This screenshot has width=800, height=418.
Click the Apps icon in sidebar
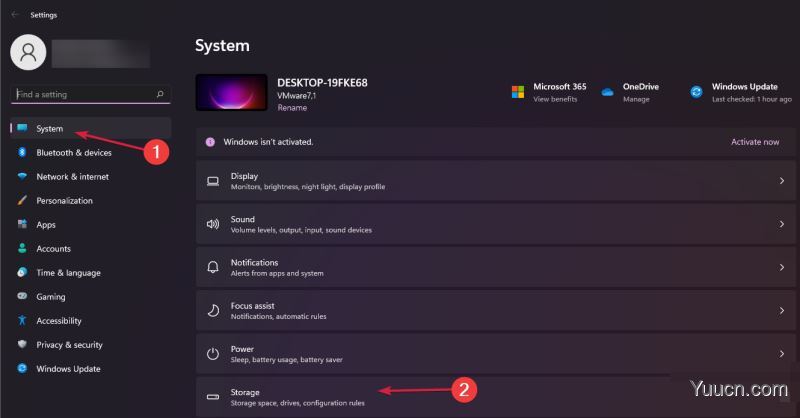22,224
